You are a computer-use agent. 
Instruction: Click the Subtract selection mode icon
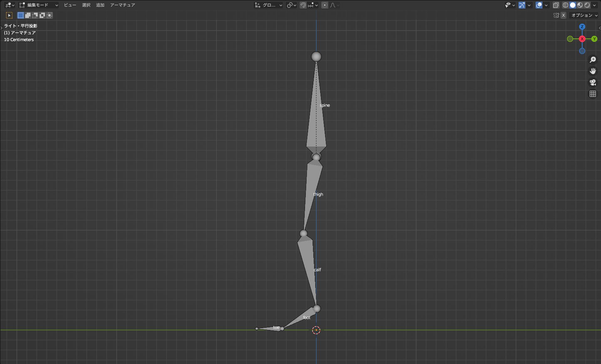click(35, 15)
